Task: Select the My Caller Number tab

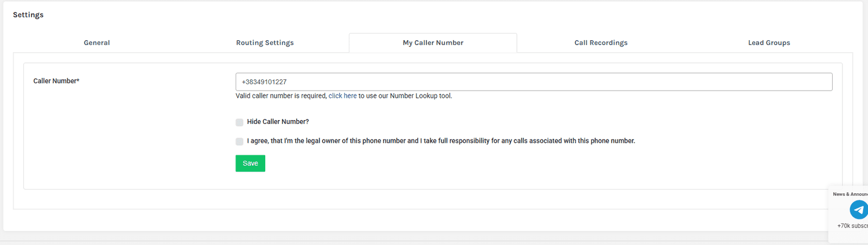Action: click(x=433, y=43)
